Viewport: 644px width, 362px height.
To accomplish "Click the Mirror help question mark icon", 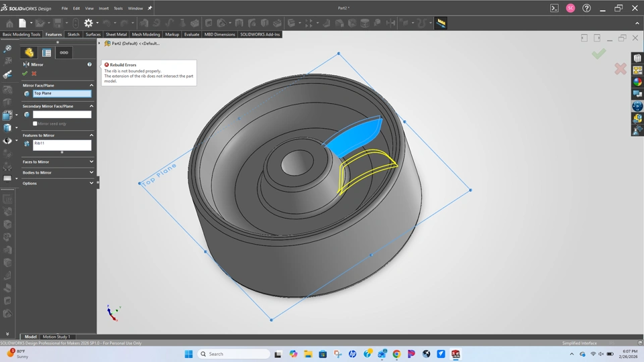I will click(x=89, y=64).
